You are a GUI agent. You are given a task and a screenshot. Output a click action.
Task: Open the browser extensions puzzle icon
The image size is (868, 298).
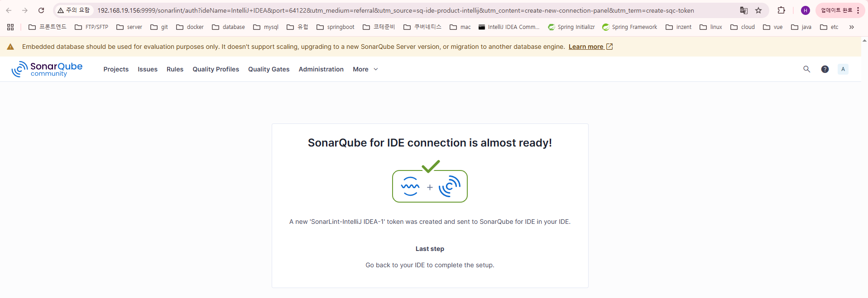781,10
